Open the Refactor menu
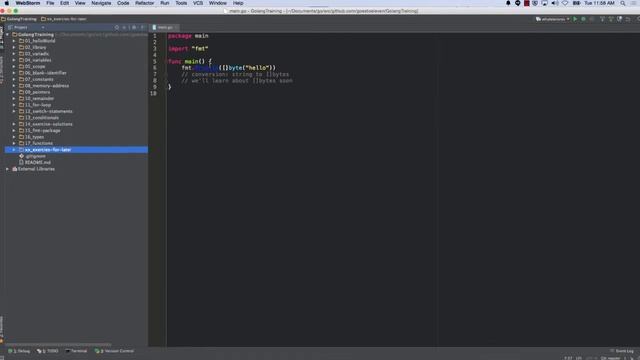Image resolution: width=640 pixels, height=360 pixels. tap(144, 3)
